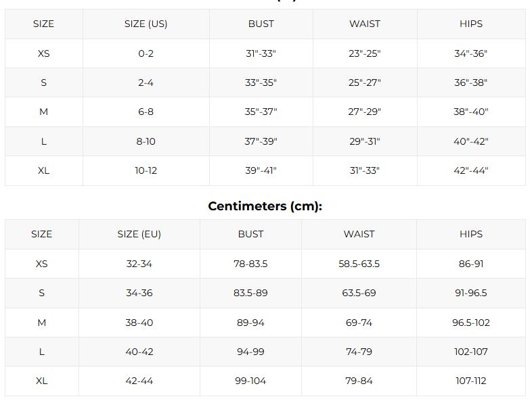Click EU size 32-34 cell

139,264
